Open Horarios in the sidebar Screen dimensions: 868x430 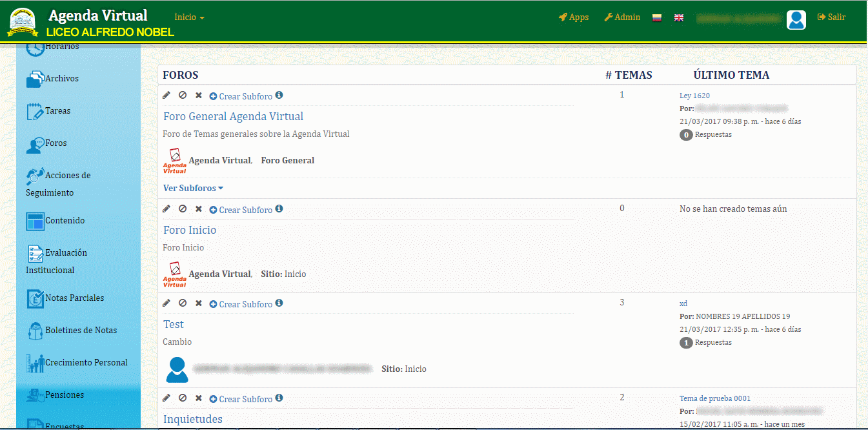(52, 46)
